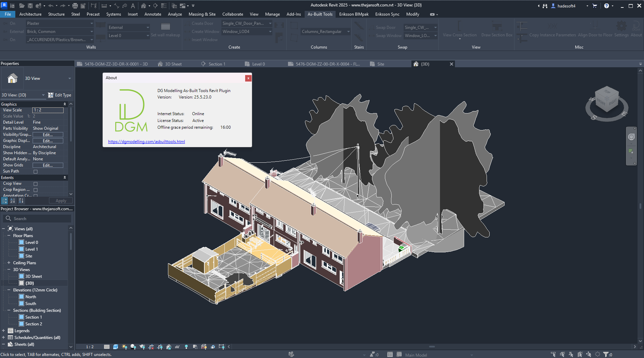This screenshot has width=644, height=358.
Task: Click Reveal Hidden Elements lightbulb icon
Action: (x=186, y=347)
